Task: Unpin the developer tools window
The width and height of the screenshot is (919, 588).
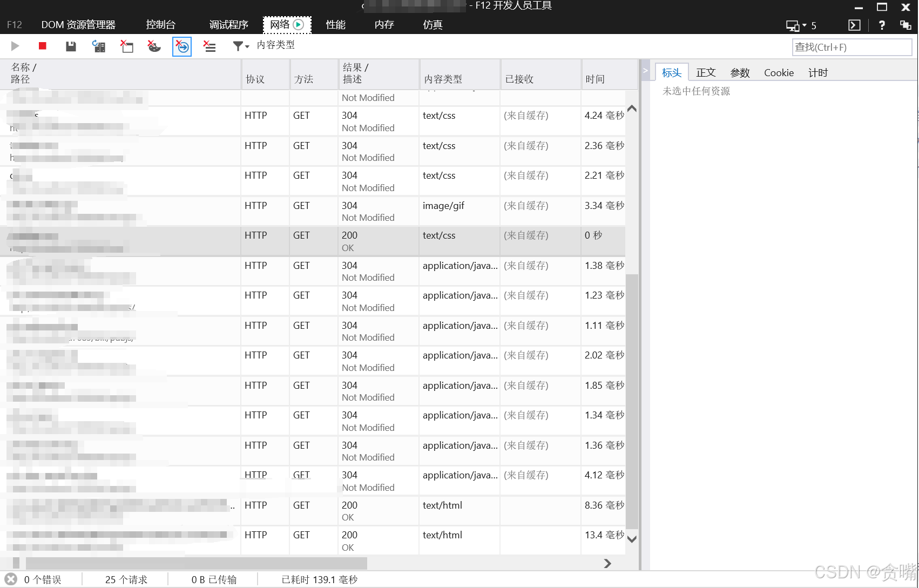Action: click(x=906, y=25)
